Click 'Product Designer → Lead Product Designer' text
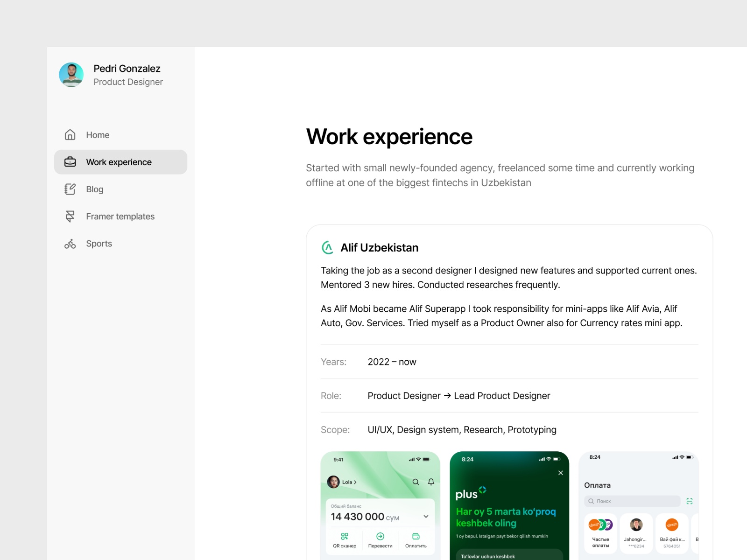The width and height of the screenshot is (747, 560). [x=459, y=396]
